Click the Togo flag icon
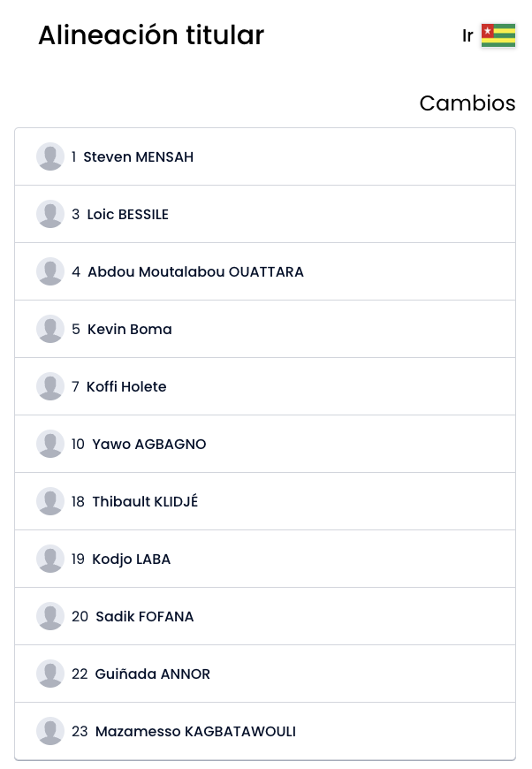The image size is (532, 769). coord(498,36)
